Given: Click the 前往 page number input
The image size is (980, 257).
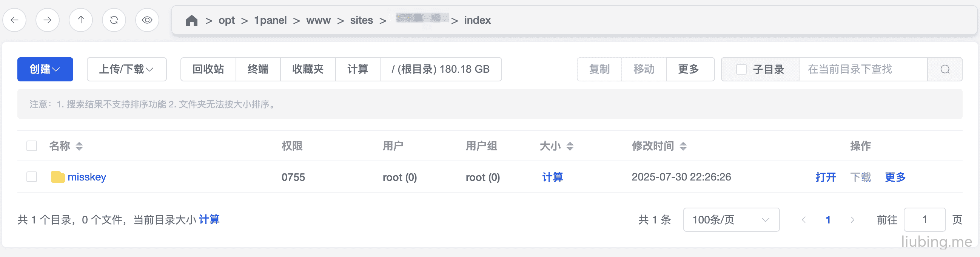Looking at the screenshot, I should [925, 220].
